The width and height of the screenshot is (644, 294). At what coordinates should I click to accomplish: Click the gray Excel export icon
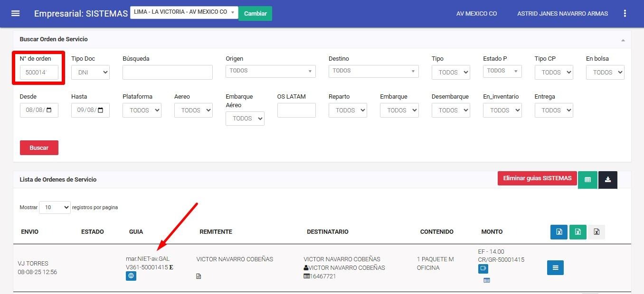point(597,232)
